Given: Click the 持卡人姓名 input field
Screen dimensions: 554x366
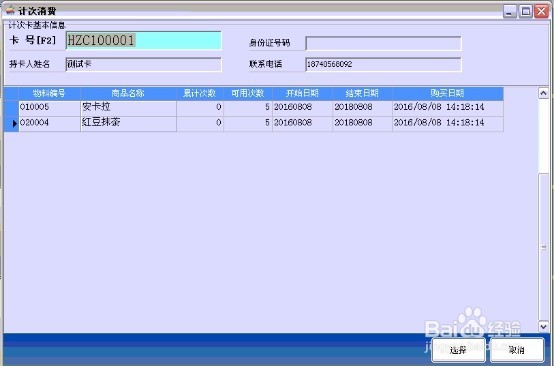Looking at the screenshot, I should (143, 64).
